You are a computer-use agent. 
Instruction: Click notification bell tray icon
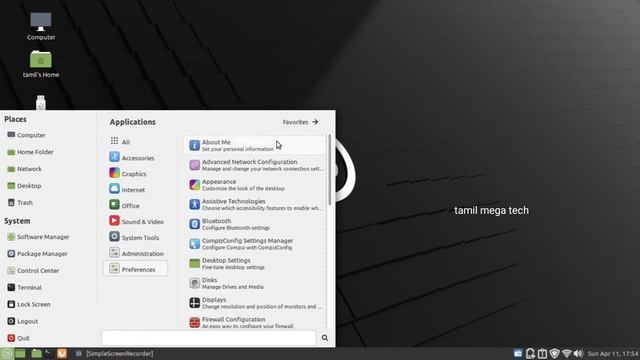coord(530,353)
